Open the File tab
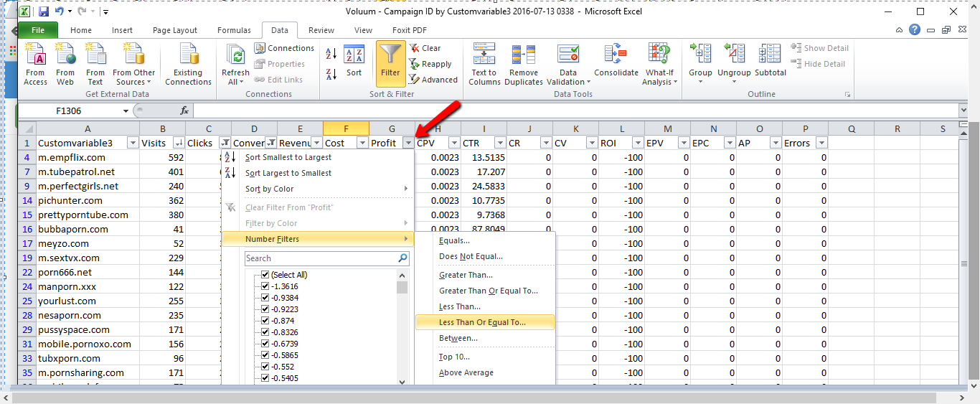The width and height of the screenshot is (980, 404). pyautogui.click(x=38, y=30)
